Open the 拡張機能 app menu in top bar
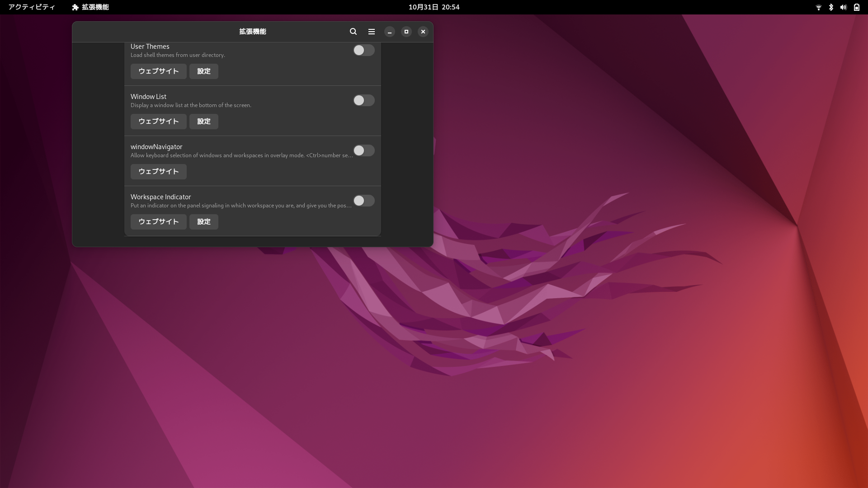 point(90,7)
